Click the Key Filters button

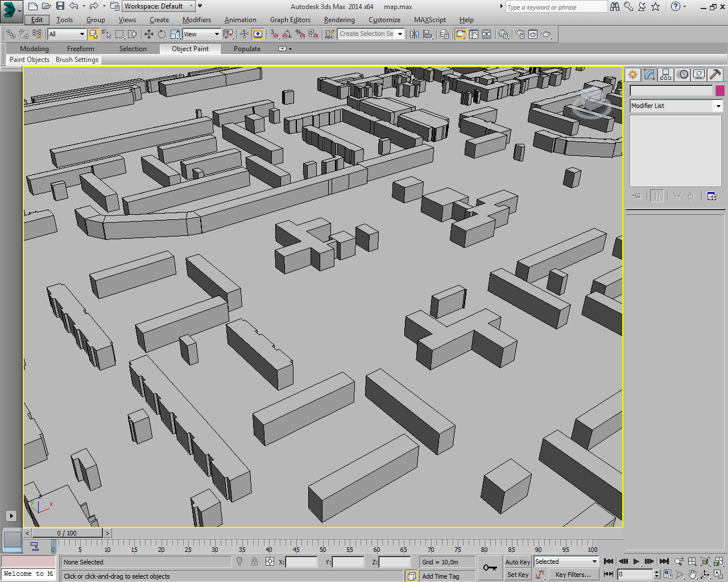[x=573, y=575]
